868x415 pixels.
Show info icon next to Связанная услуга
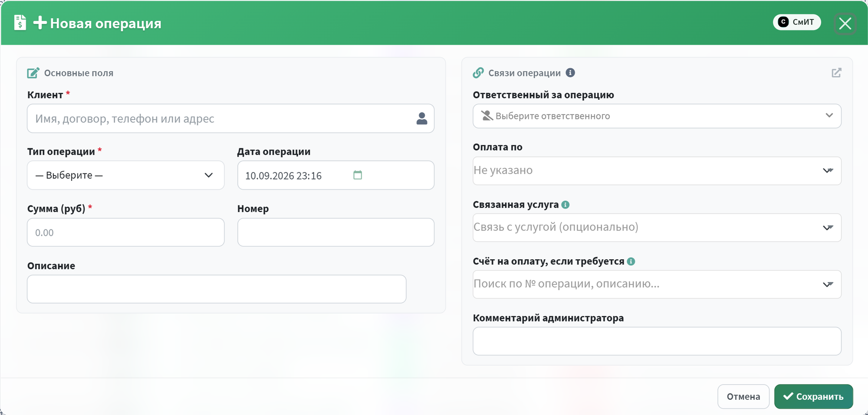tap(565, 205)
